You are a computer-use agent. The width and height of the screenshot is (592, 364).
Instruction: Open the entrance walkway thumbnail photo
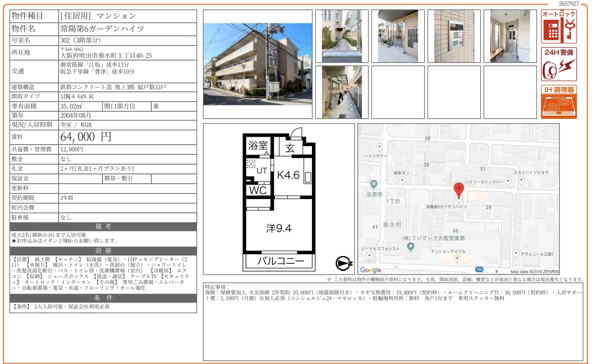tap(341, 36)
